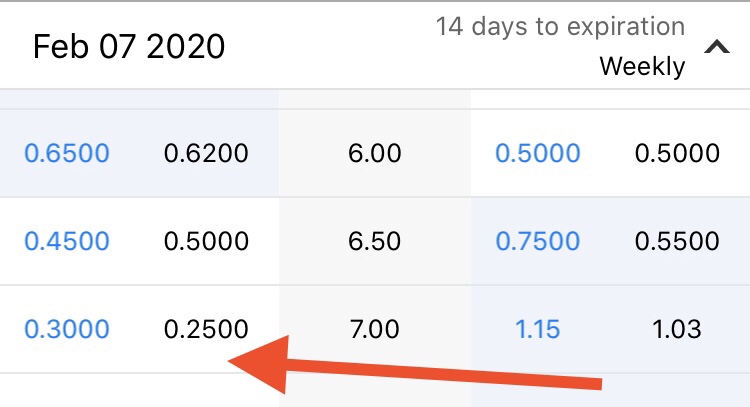The image size is (750, 407).
Task: Select black 0.5500 price in 6.50 row
Action: click(677, 241)
